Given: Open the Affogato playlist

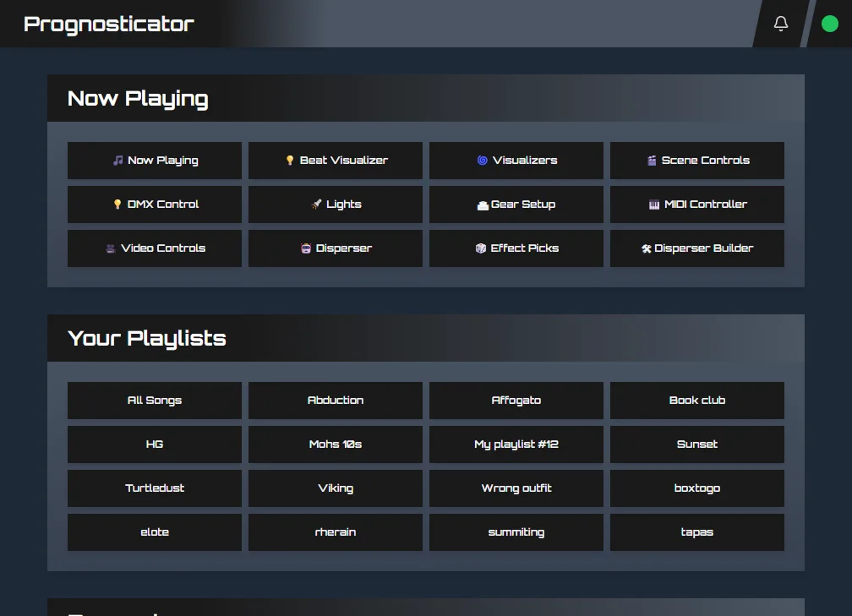Looking at the screenshot, I should [x=516, y=401].
